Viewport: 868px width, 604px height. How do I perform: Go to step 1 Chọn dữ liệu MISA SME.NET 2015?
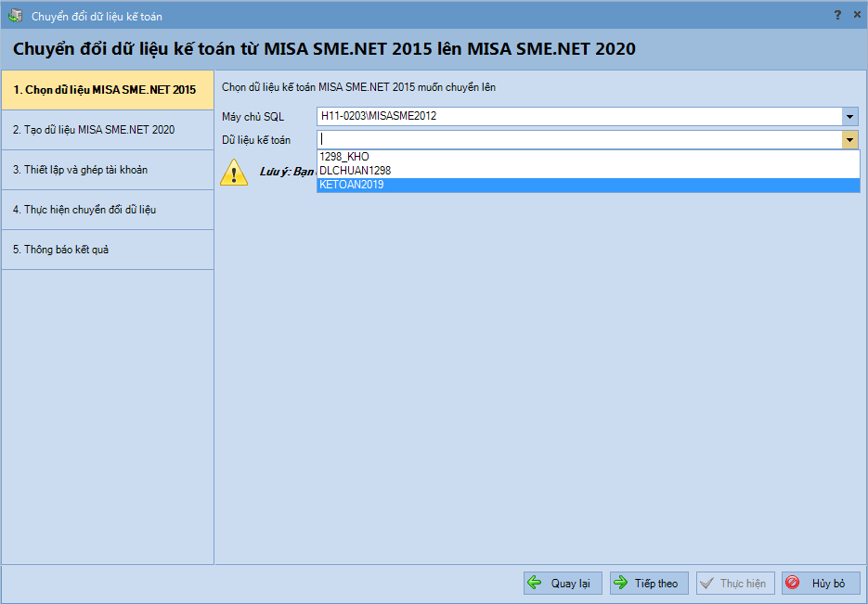(x=108, y=90)
